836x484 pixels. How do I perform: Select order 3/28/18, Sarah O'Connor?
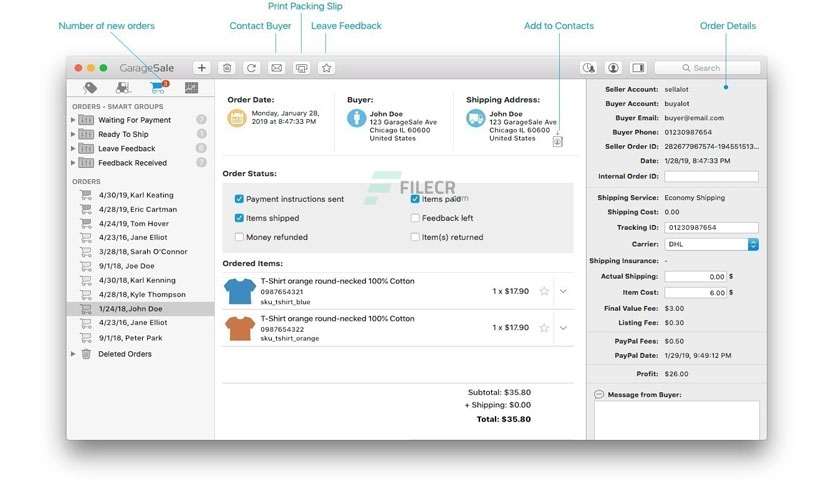point(141,252)
